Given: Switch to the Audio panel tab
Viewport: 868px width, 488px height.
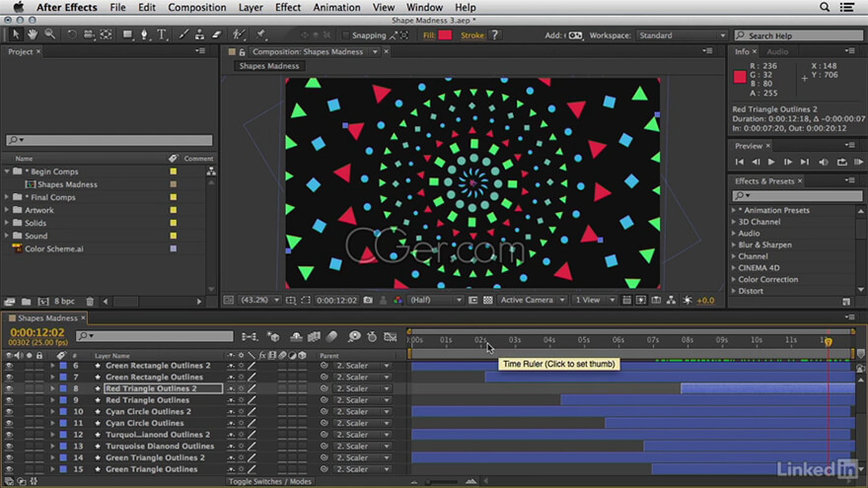Looking at the screenshot, I should point(777,51).
